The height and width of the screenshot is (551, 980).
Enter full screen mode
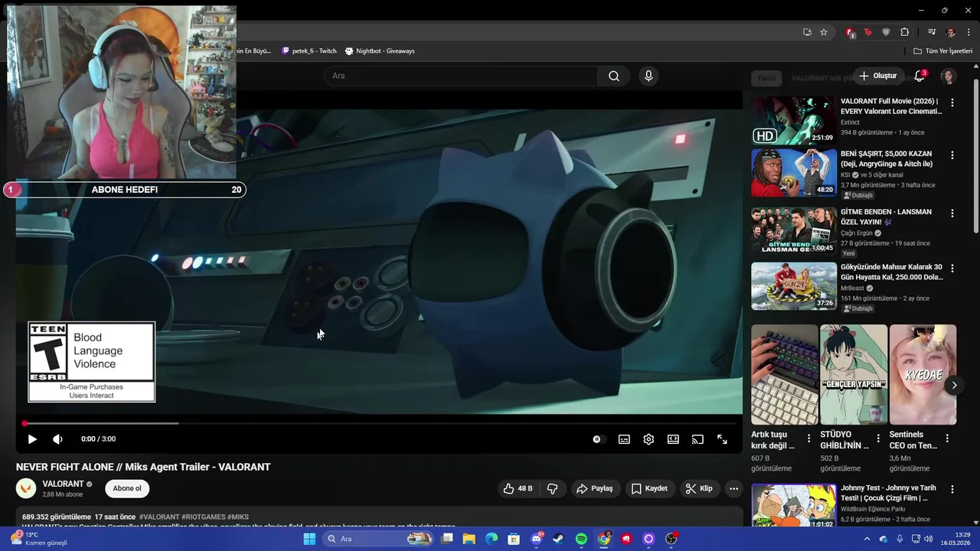[722, 439]
